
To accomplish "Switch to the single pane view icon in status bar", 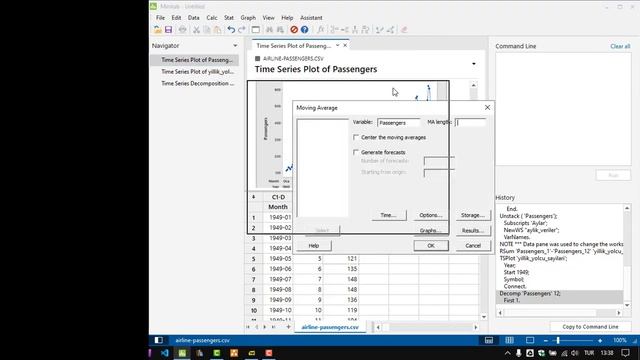I will pyautogui.click(x=530, y=340).
